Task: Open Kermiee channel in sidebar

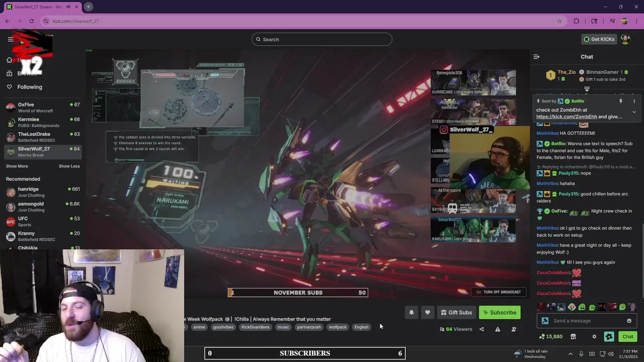Action: pyautogui.click(x=43, y=122)
